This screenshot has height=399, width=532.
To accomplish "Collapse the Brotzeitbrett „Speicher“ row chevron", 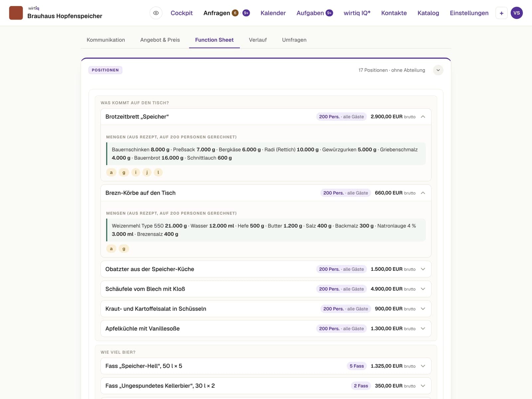I will click(423, 117).
